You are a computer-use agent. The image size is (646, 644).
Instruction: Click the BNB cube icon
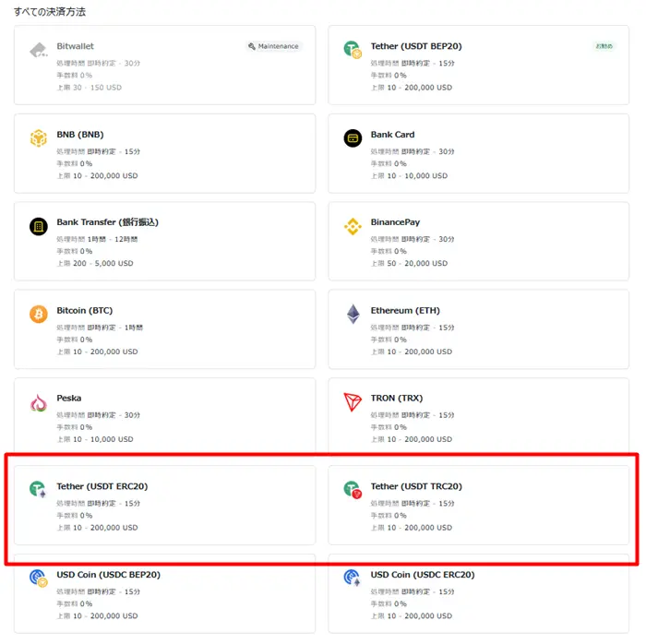click(x=39, y=138)
